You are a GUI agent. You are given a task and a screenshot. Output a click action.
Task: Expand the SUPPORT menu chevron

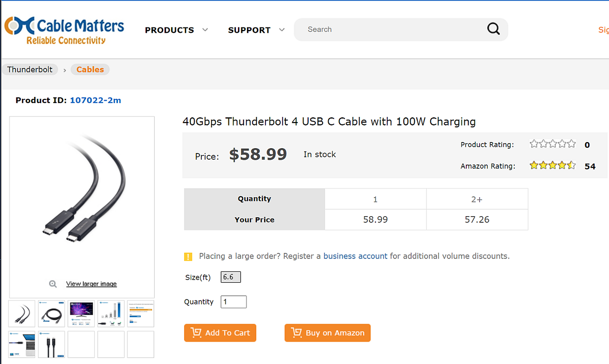282,29
